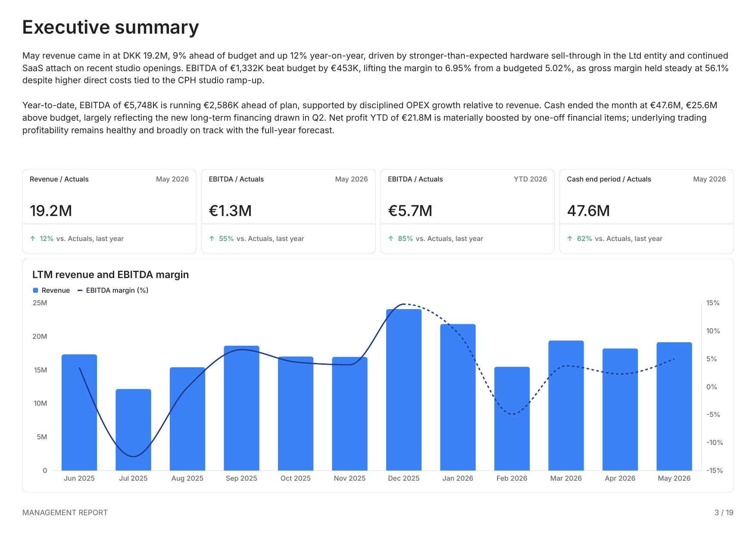Click the green up arrow beside 85%
This screenshot has height=535, width=756.
click(x=391, y=238)
